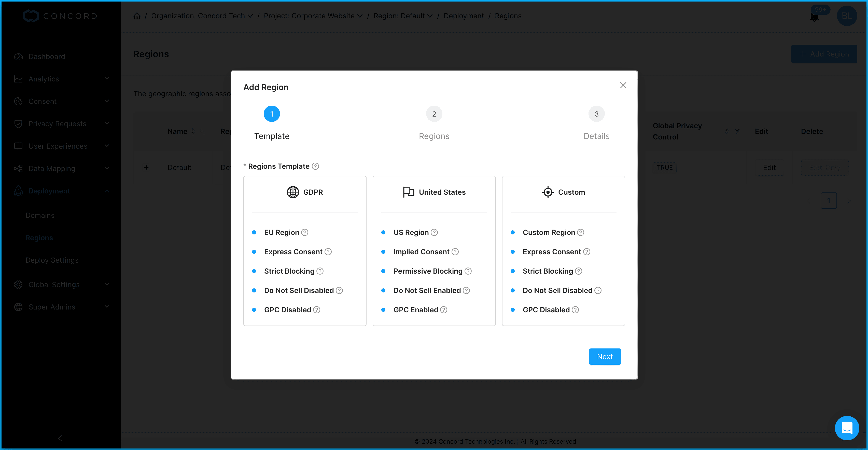Close the Add Region dialog
Image resolution: width=868 pixels, height=450 pixels.
[623, 86]
